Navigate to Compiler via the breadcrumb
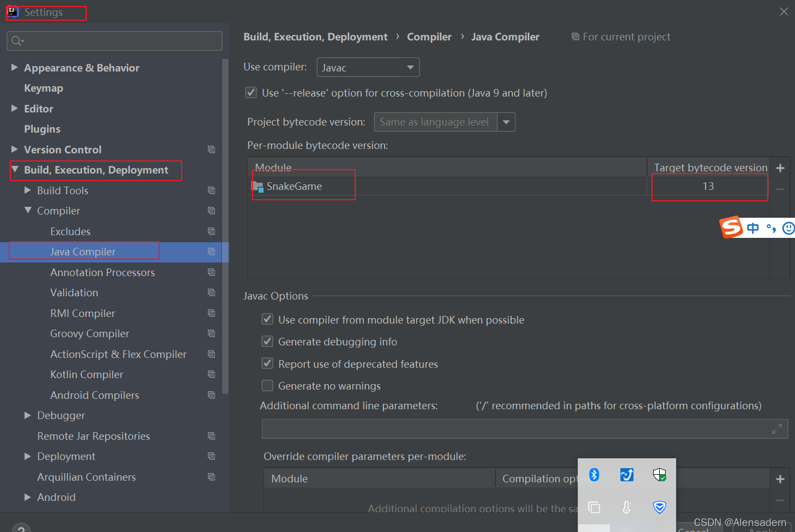Image resolution: width=795 pixels, height=532 pixels. 429,37
